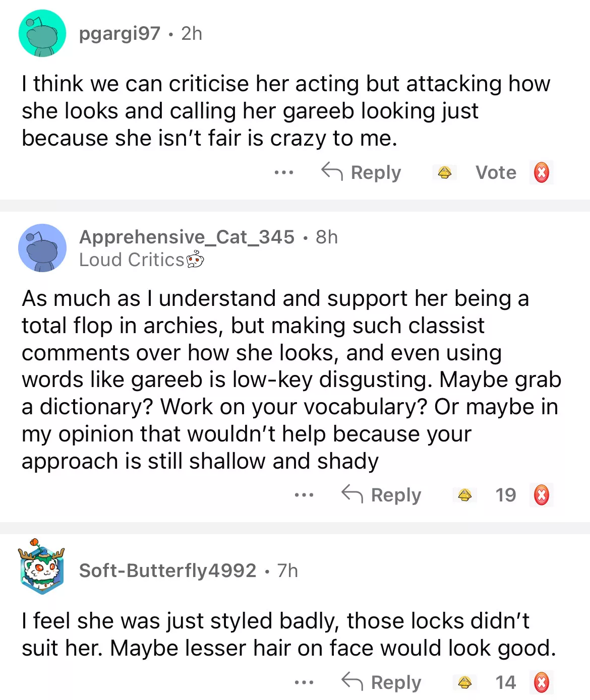Upvote Apprehensive_Cat_345's comment
The image size is (590, 700).
tap(464, 495)
